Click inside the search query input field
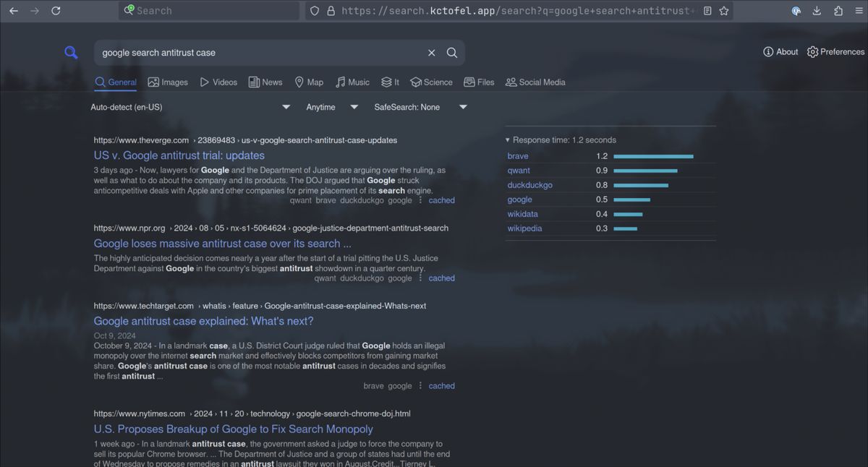Image resolution: width=868 pixels, height=467 pixels. pos(260,53)
